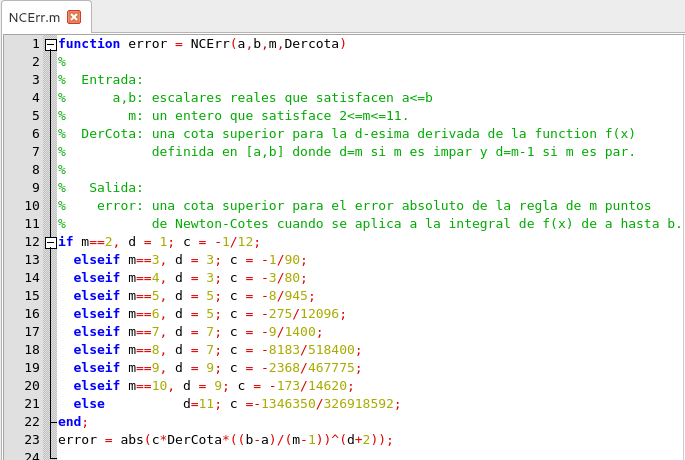The width and height of the screenshot is (685, 460).
Task: Click 'DerCota:' in the line 6 comment
Action: 112,134
